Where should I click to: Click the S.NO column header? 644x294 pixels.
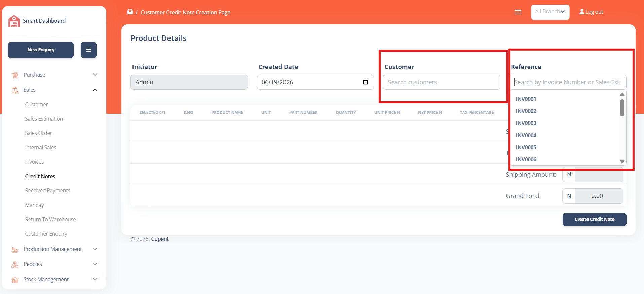point(188,113)
